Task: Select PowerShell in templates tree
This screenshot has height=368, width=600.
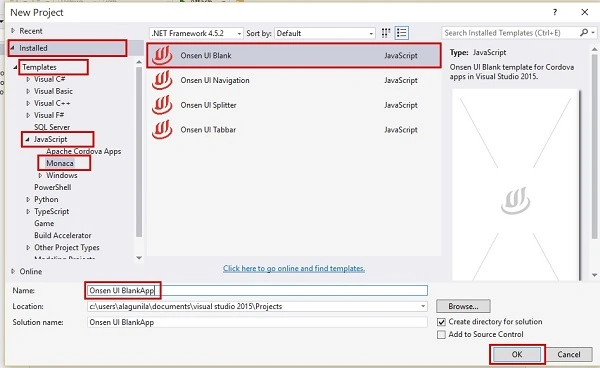Action: coord(53,187)
